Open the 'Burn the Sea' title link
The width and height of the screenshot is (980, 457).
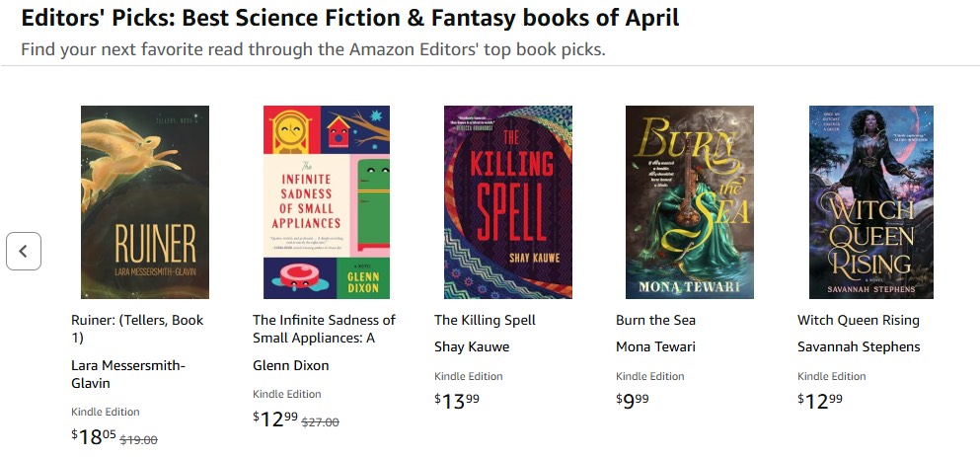pyautogui.click(x=654, y=320)
